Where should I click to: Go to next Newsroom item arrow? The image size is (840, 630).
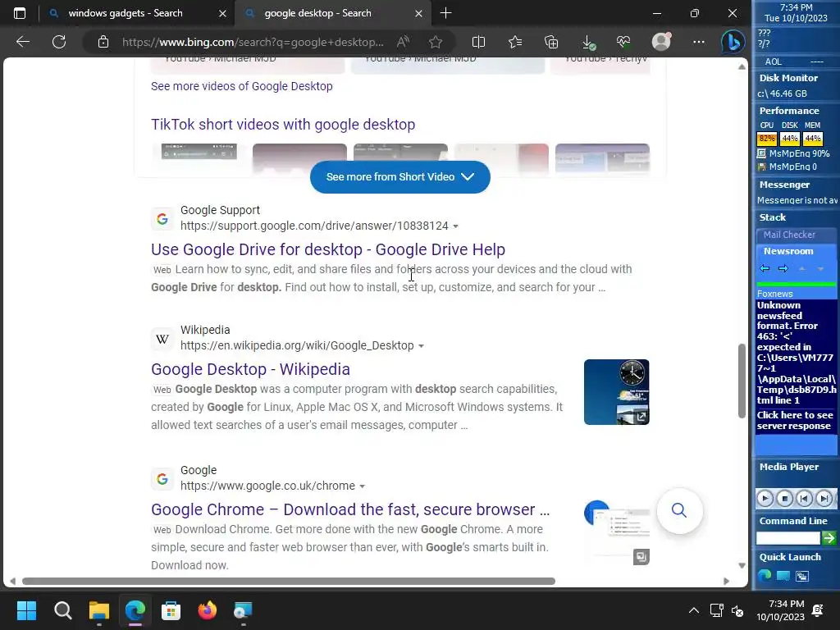point(783,268)
